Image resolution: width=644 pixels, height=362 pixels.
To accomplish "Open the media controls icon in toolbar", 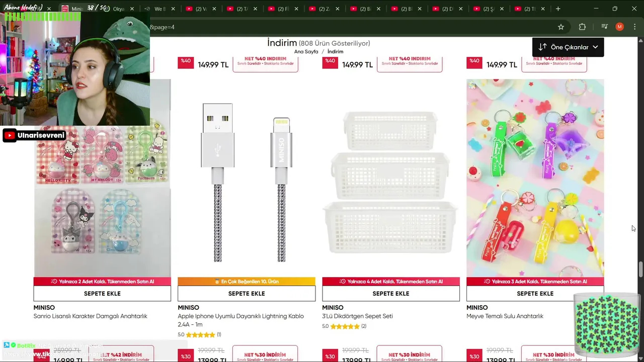I will point(605,27).
